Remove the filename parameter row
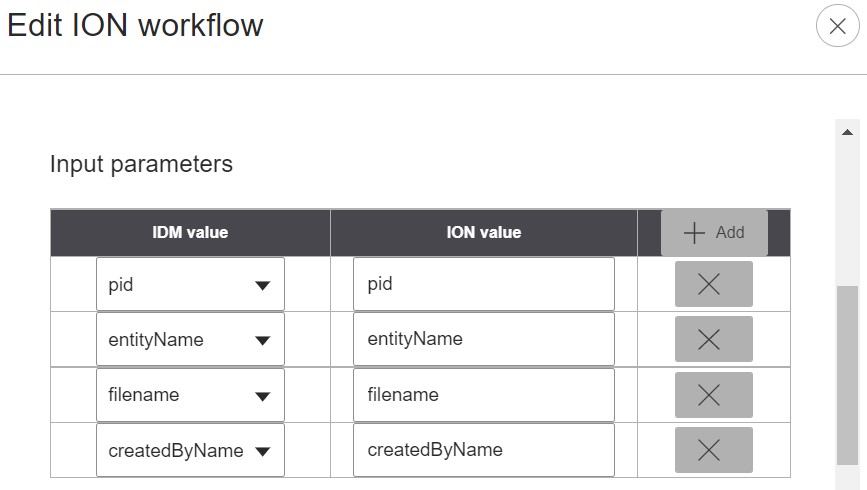The height and width of the screenshot is (490, 867). [x=713, y=395]
